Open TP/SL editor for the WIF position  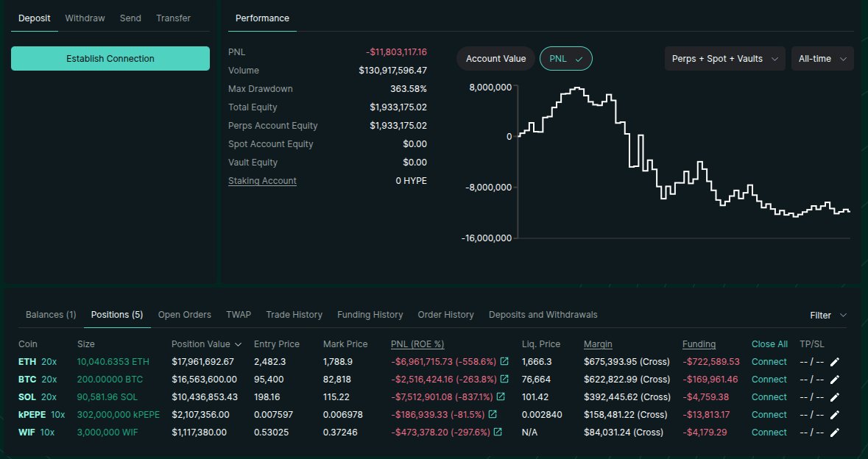coord(836,432)
